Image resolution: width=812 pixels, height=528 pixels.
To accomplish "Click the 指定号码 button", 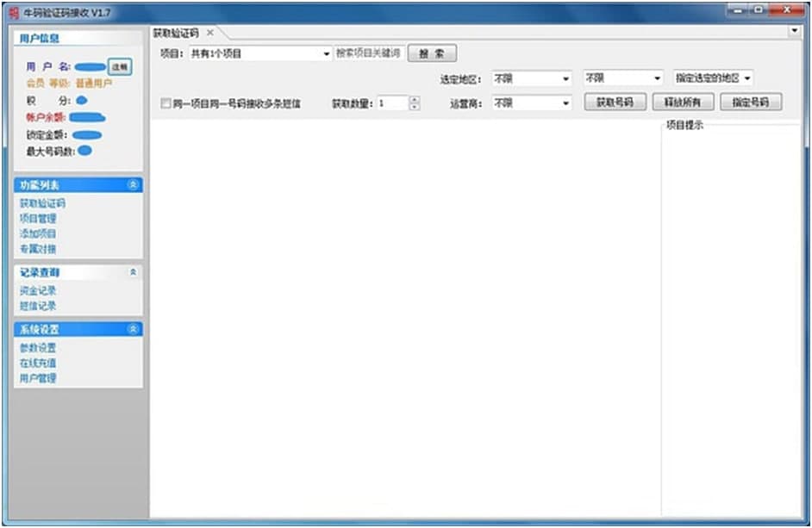I will pos(751,102).
